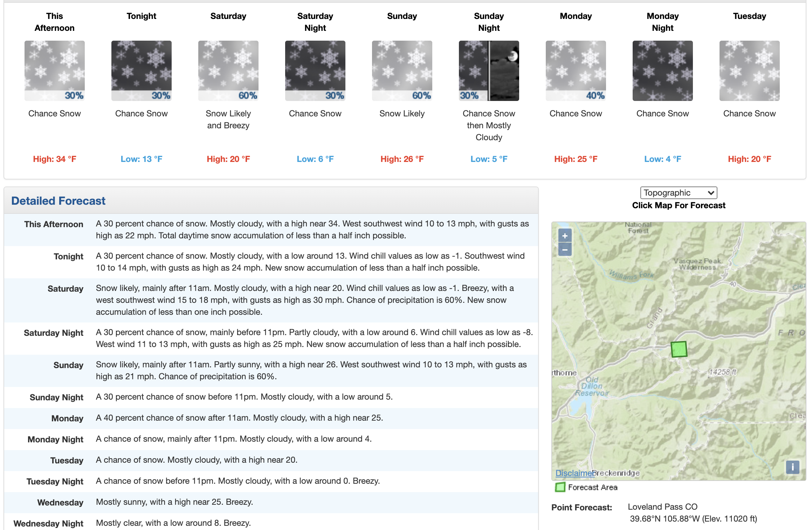Click the green forecast area square
The image size is (812, 530).
679,349
